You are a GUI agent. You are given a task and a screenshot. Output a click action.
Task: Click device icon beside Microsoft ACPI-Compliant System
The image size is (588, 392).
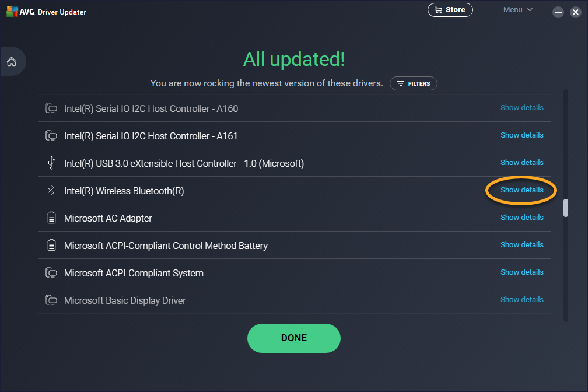[x=51, y=273]
